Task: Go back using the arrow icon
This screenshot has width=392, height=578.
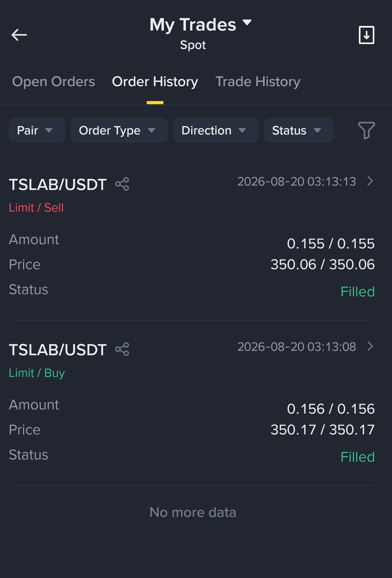Action: pos(19,35)
